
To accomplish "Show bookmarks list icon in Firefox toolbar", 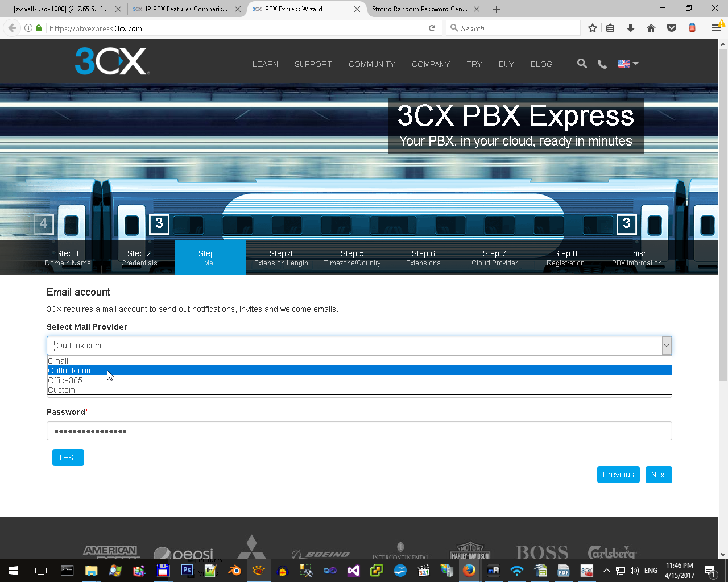I will [x=610, y=28].
